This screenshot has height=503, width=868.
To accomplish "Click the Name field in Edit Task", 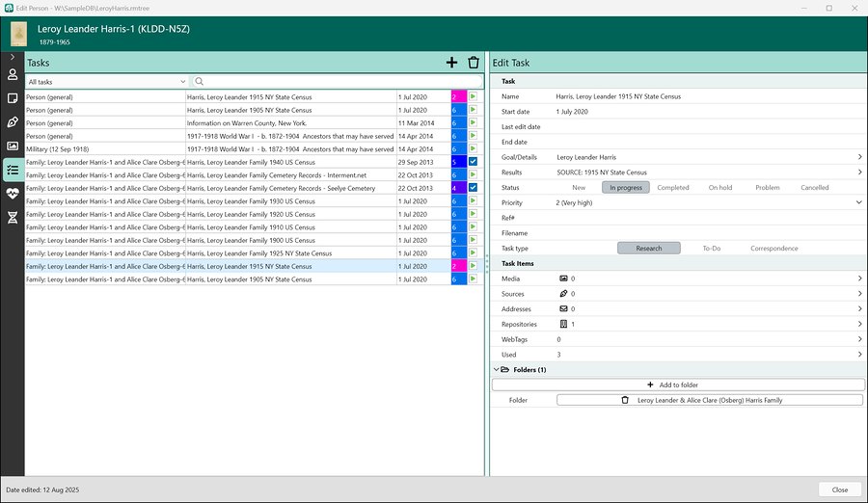I will coord(709,96).
